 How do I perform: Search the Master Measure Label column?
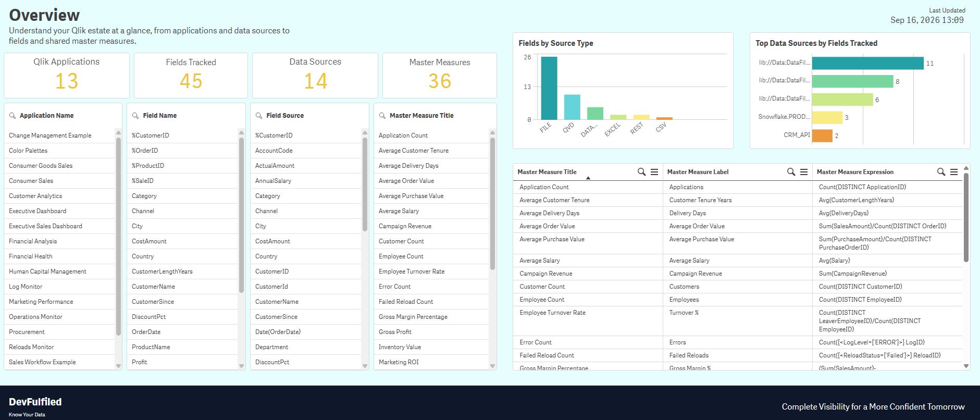tap(791, 172)
